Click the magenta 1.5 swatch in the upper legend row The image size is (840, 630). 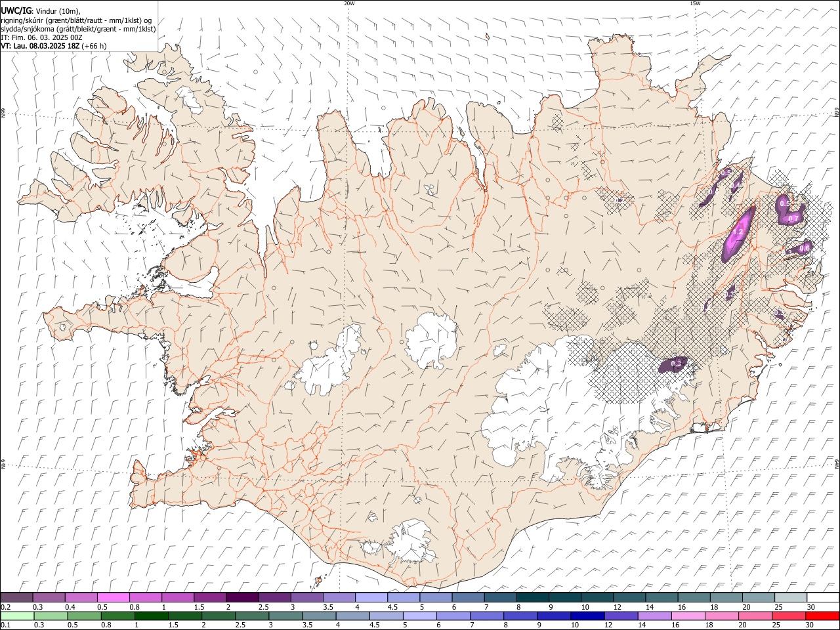click(x=210, y=598)
